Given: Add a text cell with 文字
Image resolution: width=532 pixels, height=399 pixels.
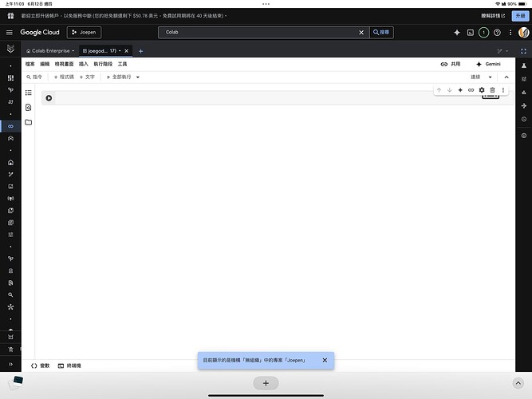Looking at the screenshot, I should tap(87, 77).
